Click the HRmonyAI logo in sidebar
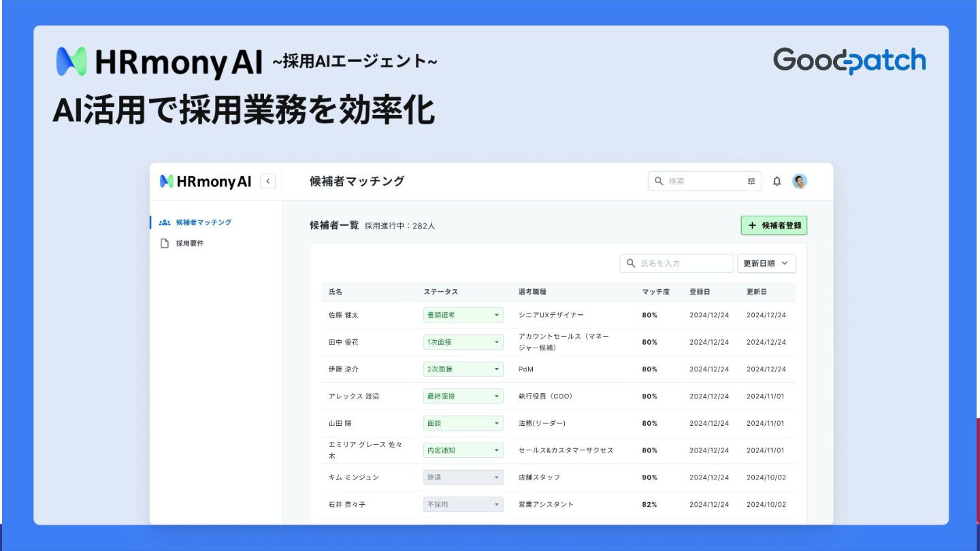 [206, 181]
